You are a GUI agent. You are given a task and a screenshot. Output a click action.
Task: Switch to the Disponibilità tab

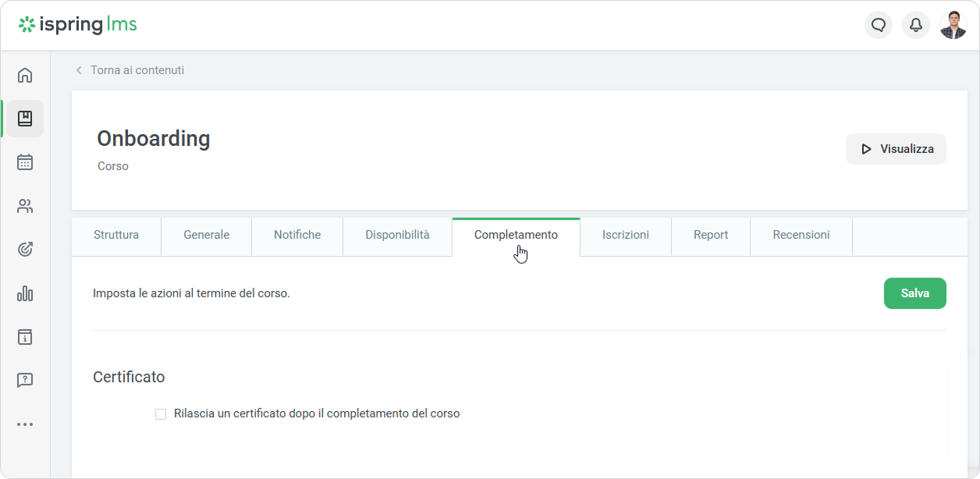[397, 235]
